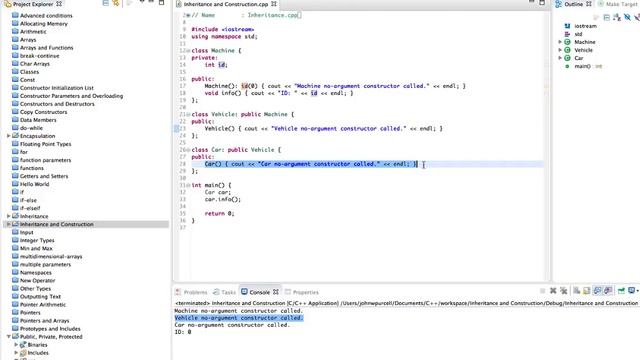Close the Console tab
The height and width of the screenshot is (360, 640).
276,292
